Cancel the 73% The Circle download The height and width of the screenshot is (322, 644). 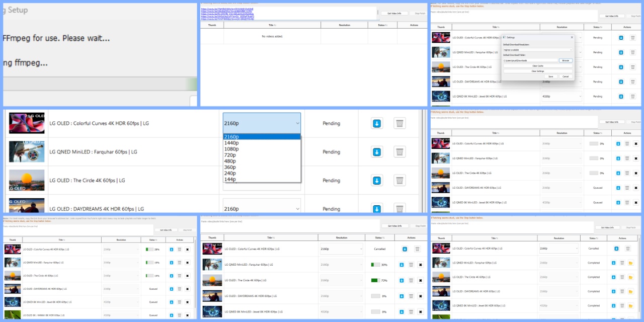pos(421,280)
